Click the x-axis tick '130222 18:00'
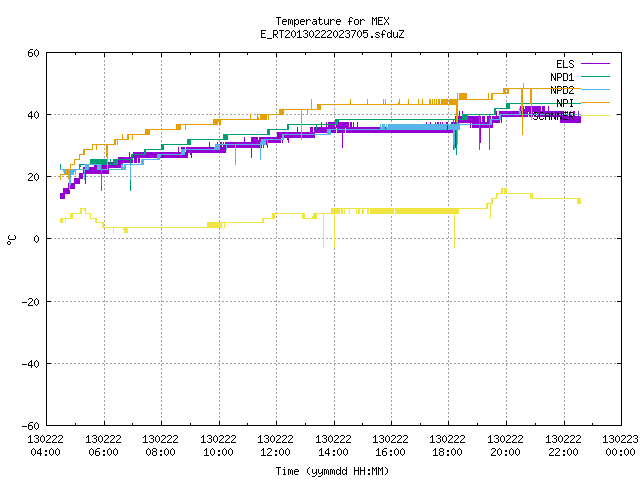640x480 pixels. tap(448, 446)
